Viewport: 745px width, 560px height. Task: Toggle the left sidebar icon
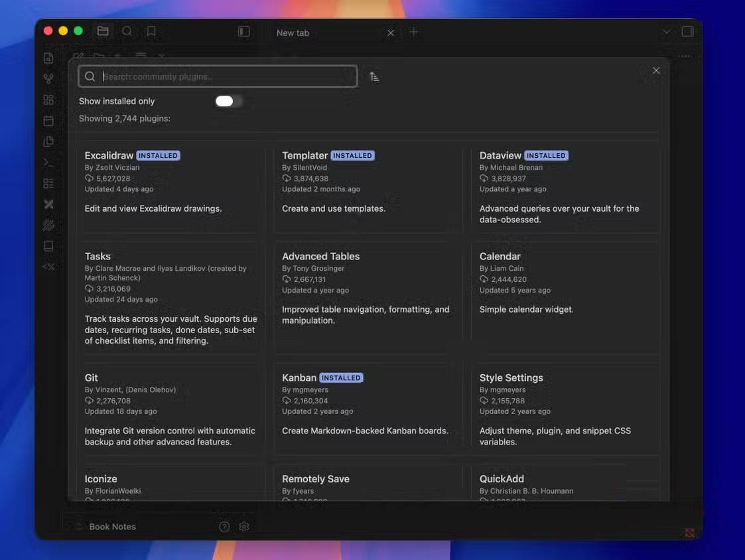coord(243,31)
